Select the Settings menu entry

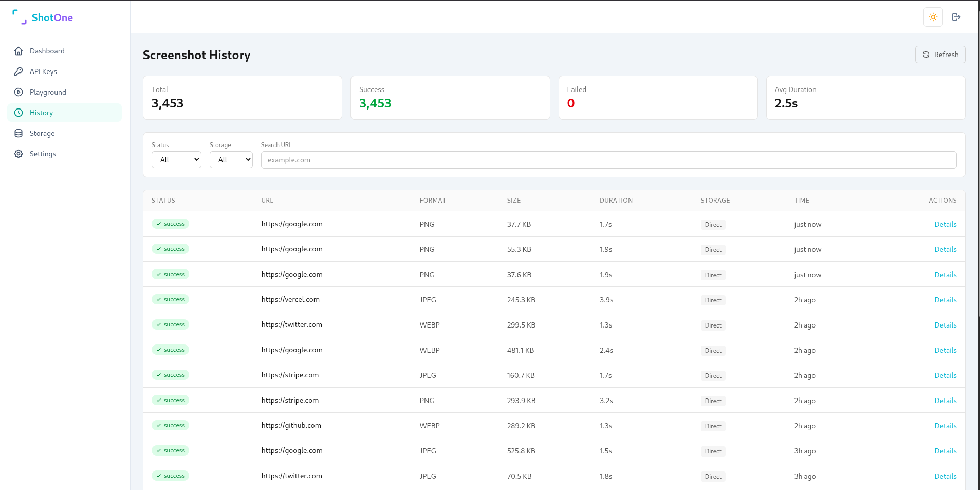(43, 154)
